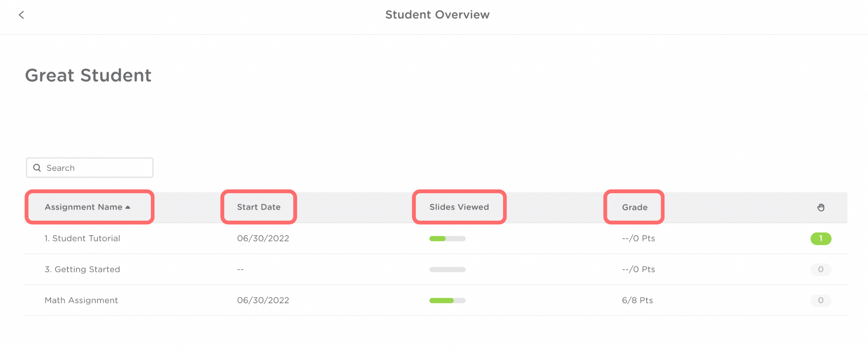Screen dimensions: 868x350
Task: Click the 6/8 Pts grade value
Action: (x=637, y=300)
